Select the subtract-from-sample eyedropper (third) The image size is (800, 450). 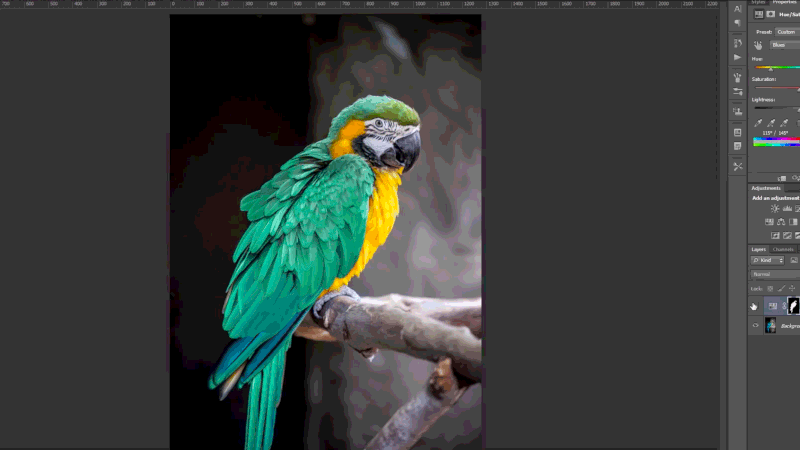tap(784, 123)
